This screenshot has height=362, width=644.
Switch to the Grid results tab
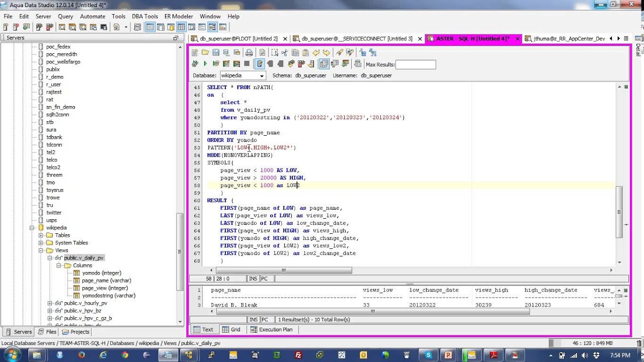pos(231,330)
